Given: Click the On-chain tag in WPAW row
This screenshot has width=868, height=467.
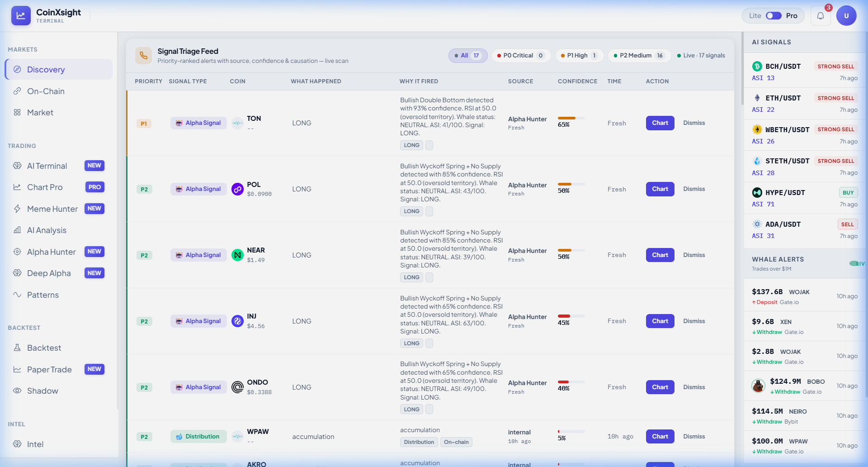Looking at the screenshot, I should (x=456, y=442).
